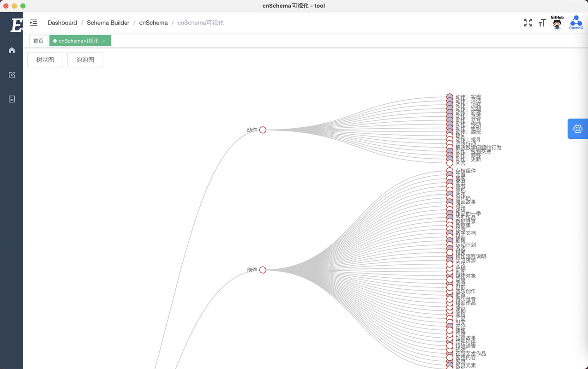Select the 回答 node
The image size is (588, 369).
click(450, 163)
